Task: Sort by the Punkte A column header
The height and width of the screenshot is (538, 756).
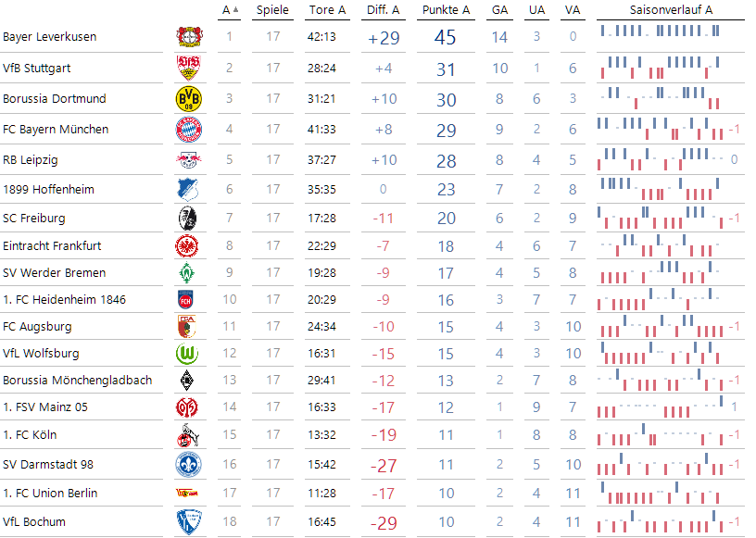Action: [x=446, y=10]
